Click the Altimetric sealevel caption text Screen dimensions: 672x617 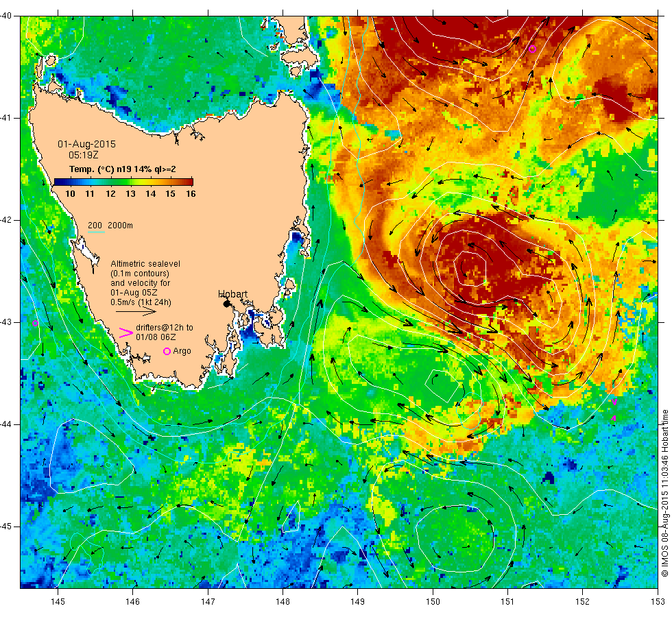point(145,264)
